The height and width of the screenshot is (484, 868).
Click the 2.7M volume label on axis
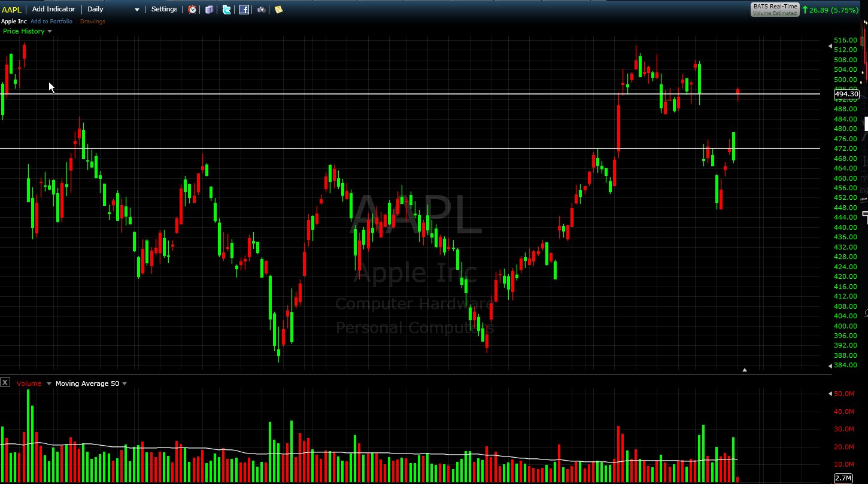pyautogui.click(x=843, y=478)
